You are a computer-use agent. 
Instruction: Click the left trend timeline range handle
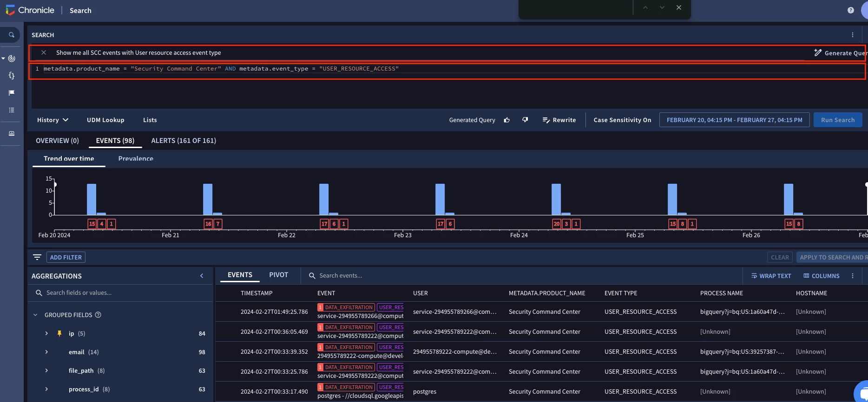(x=55, y=185)
